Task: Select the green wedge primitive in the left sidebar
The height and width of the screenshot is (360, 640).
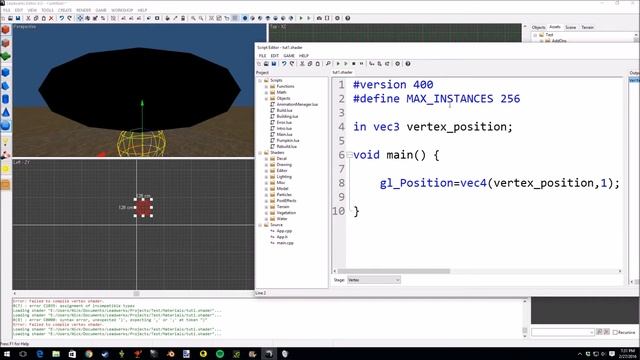Action: click(x=5, y=56)
